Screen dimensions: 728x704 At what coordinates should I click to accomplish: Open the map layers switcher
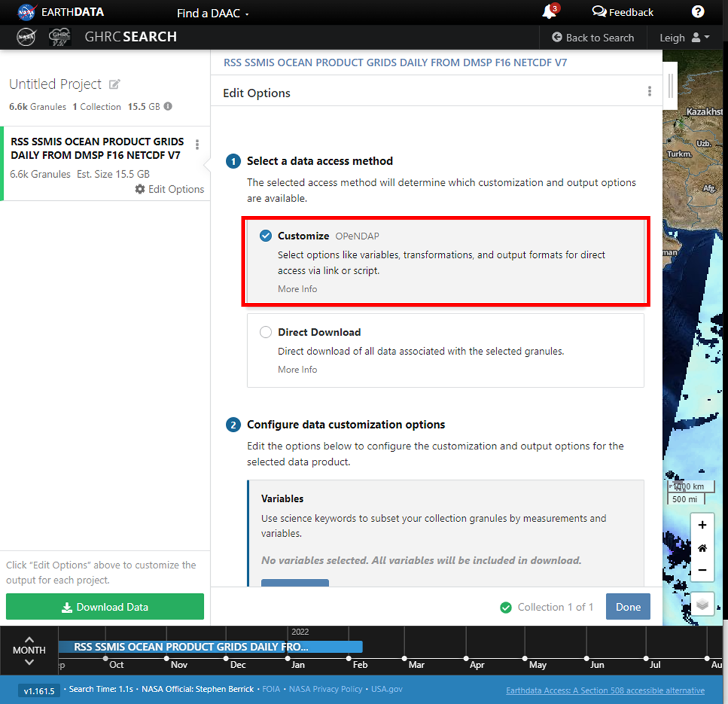702,605
